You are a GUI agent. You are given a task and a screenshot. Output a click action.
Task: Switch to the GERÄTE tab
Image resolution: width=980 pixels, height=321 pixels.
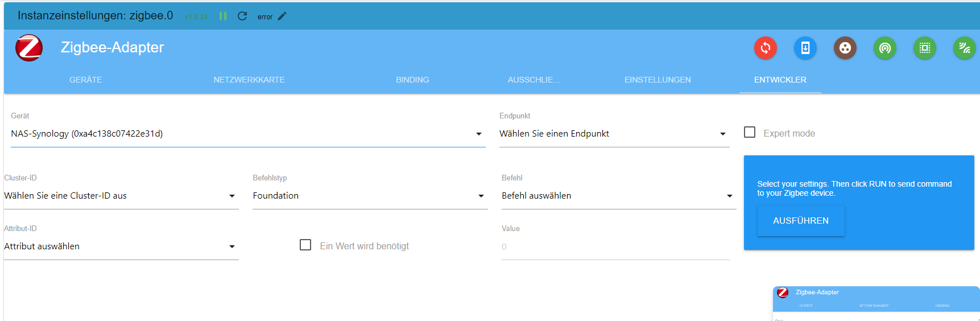(86, 80)
